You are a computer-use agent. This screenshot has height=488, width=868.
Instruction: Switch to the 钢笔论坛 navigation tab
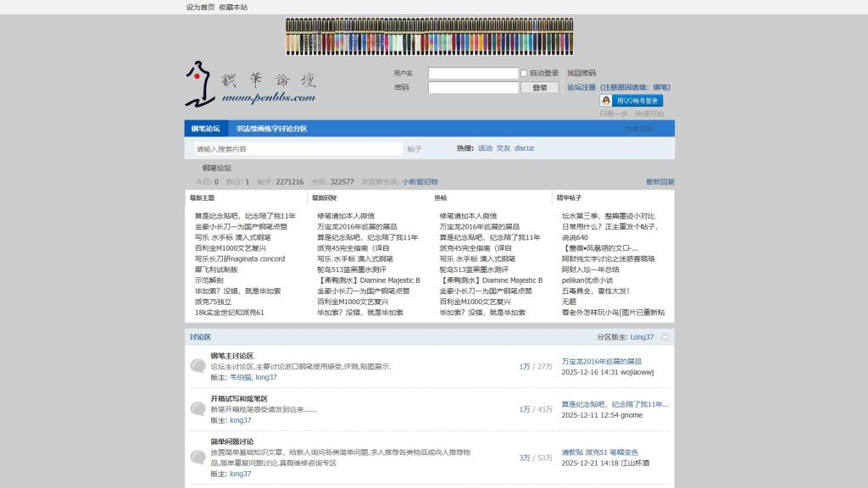205,129
